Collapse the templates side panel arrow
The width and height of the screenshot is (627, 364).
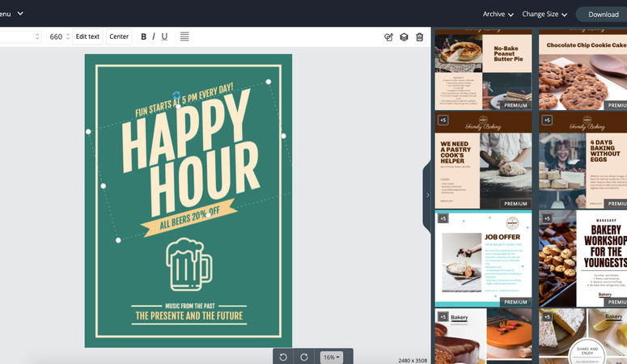coord(427,195)
